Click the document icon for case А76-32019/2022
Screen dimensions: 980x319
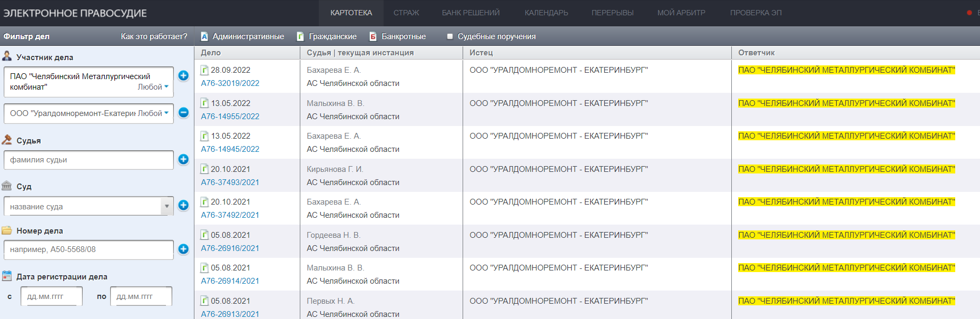[204, 70]
